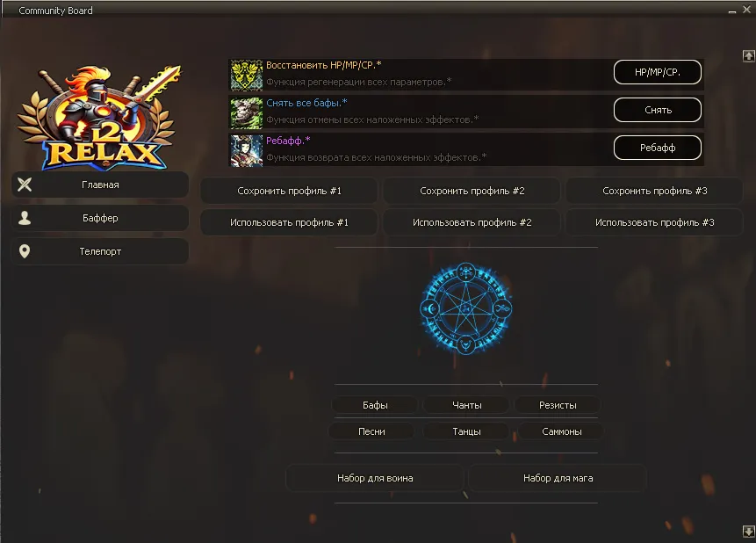Click the crossed swords icon beside Главная

(25, 185)
